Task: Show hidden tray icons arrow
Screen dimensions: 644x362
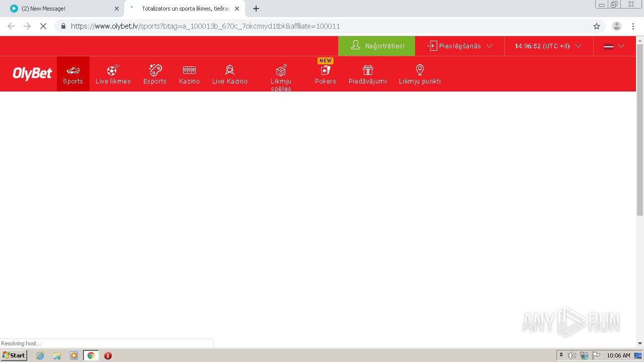Action: (x=561, y=355)
